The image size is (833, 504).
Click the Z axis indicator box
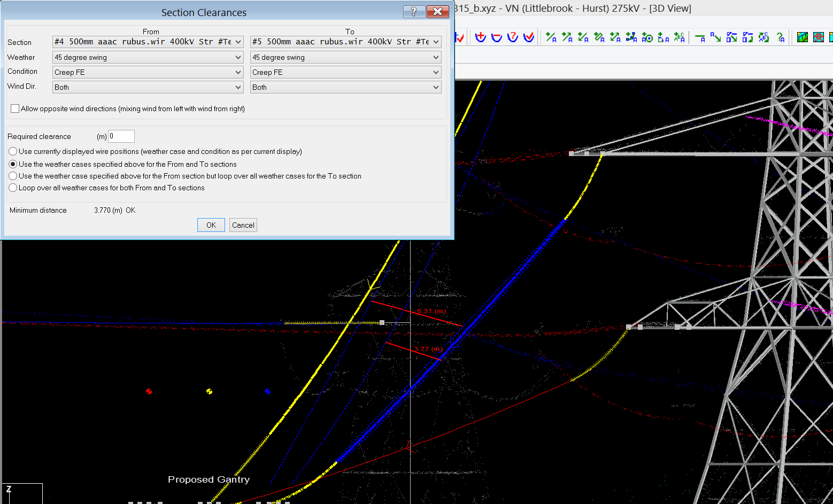[22, 493]
